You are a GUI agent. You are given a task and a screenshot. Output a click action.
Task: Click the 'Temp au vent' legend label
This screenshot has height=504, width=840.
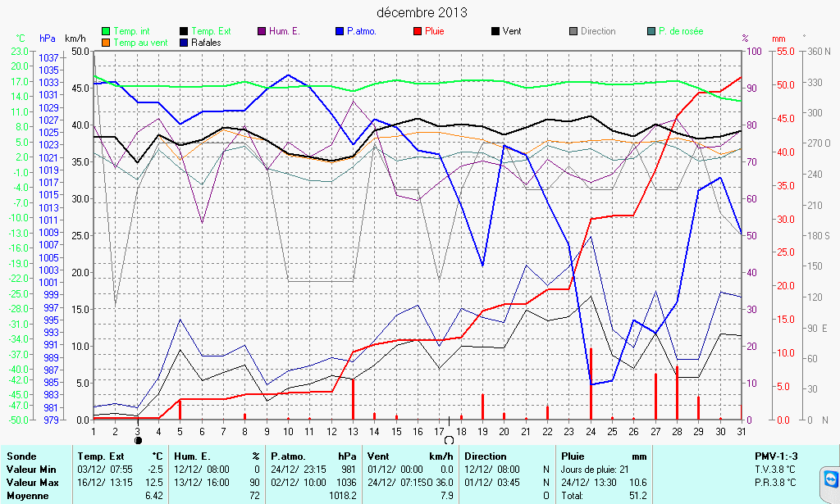pos(141,43)
